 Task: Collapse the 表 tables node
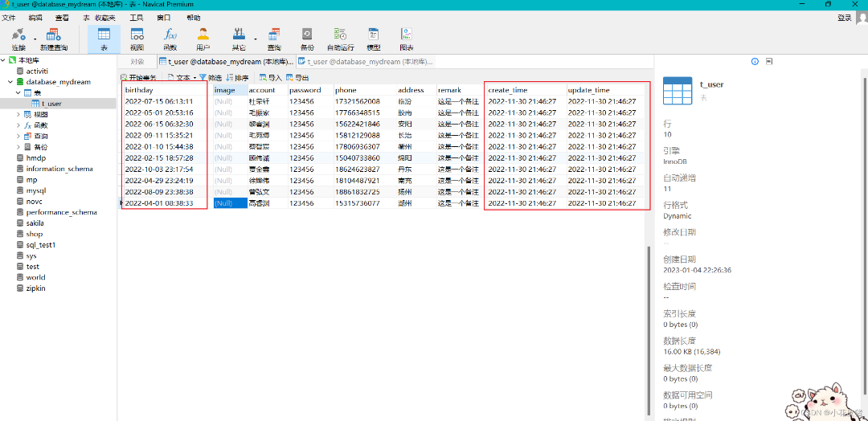point(18,92)
